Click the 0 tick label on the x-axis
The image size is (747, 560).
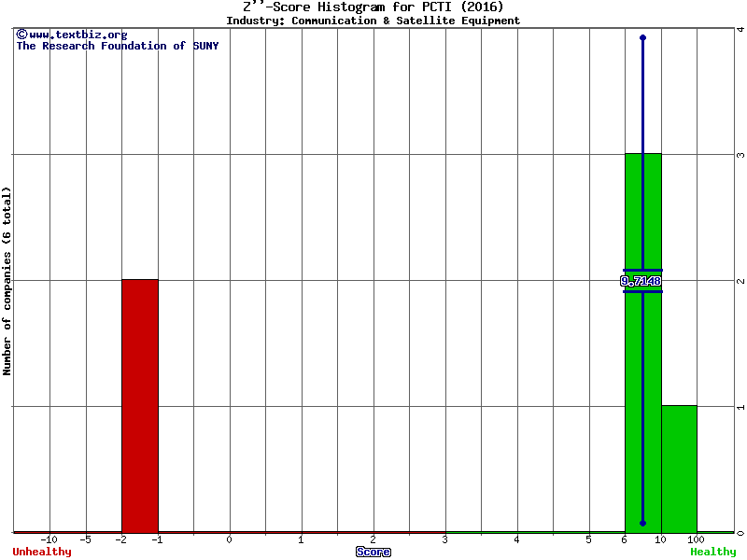229,539
